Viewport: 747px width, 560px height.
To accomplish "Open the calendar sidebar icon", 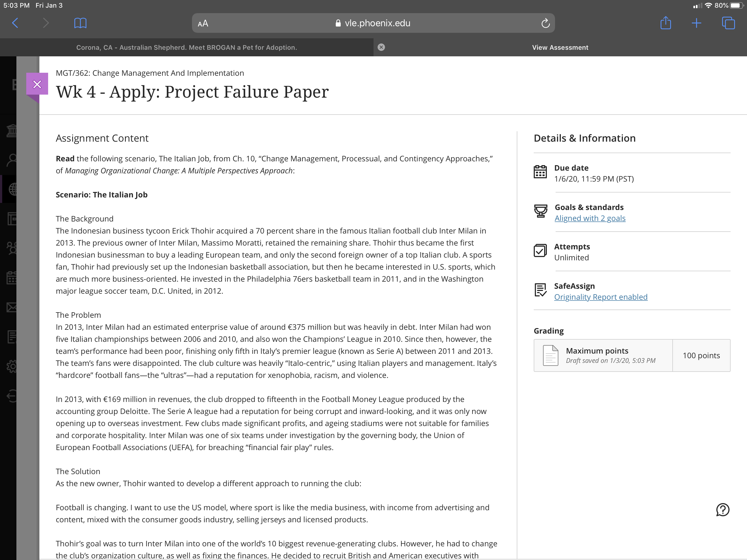I will tap(12, 278).
